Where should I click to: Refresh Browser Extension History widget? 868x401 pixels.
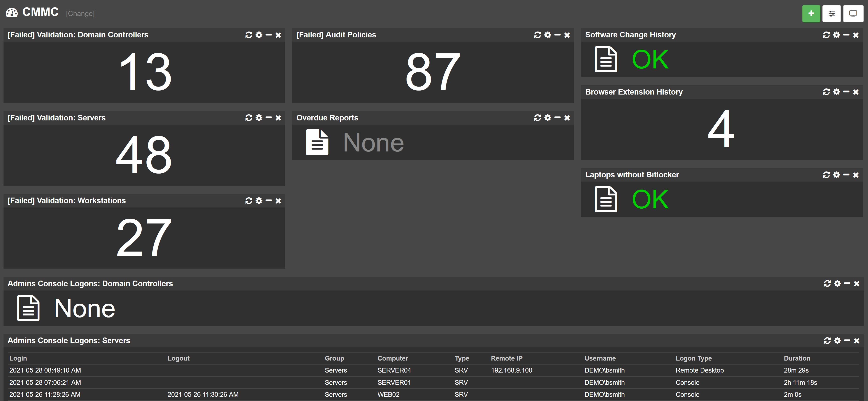coord(826,92)
